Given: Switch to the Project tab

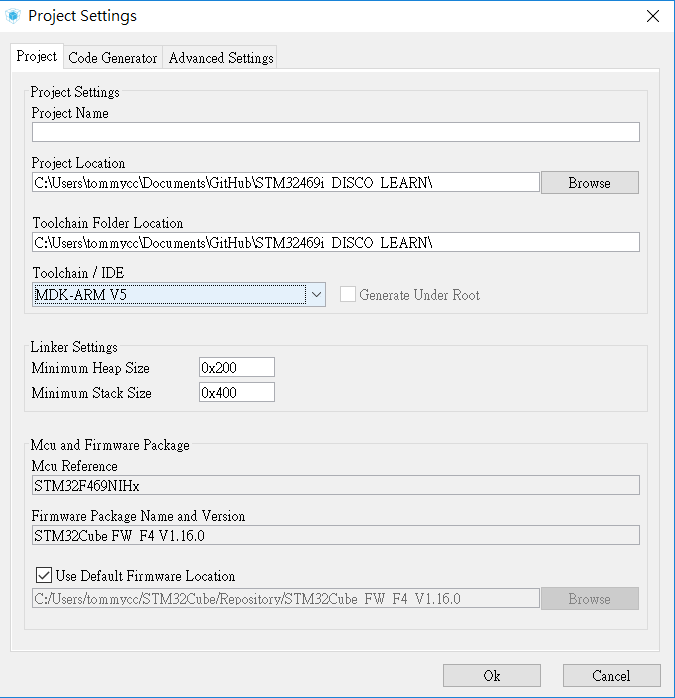Looking at the screenshot, I should (x=37, y=57).
